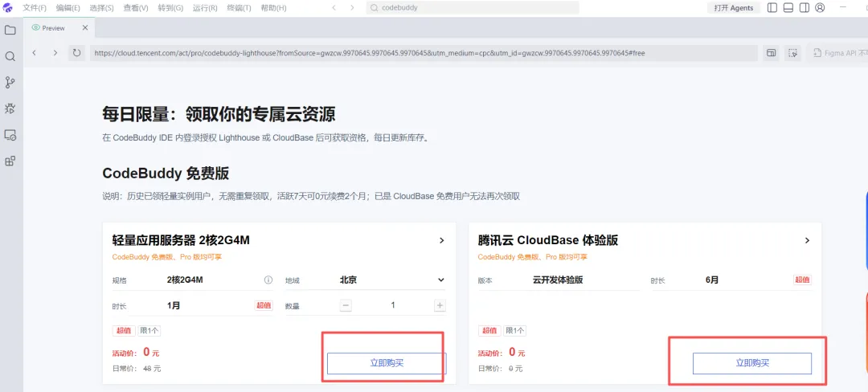Go back using title bar back arrow
868x392 pixels.
click(334, 8)
